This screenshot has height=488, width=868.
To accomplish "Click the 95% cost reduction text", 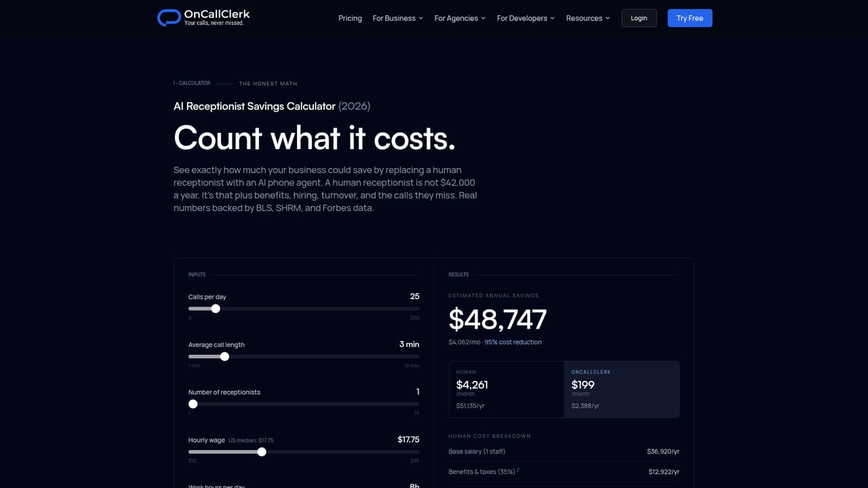I will [513, 342].
